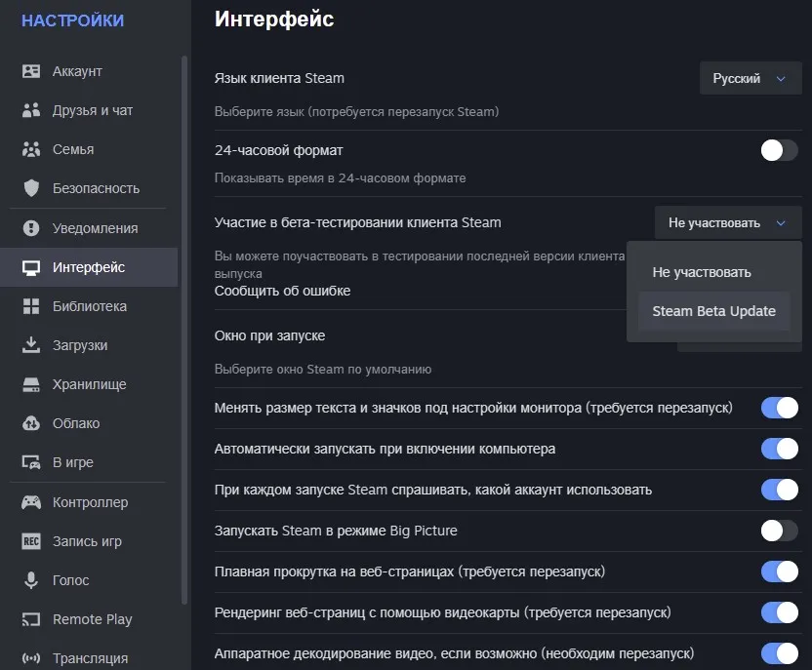Viewport: 812px width, 670px height.
Task: Click the Загрузки download arrow icon
Action: click(31, 345)
